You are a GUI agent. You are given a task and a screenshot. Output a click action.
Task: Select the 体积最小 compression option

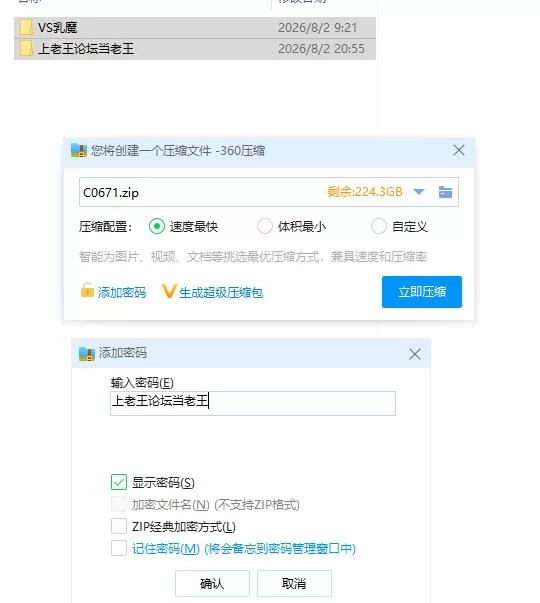coord(265,226)
